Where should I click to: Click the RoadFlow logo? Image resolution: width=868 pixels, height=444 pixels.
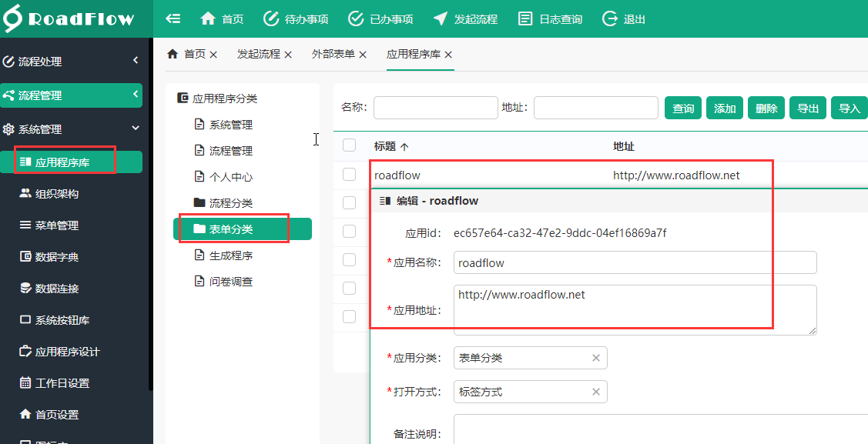69,18
